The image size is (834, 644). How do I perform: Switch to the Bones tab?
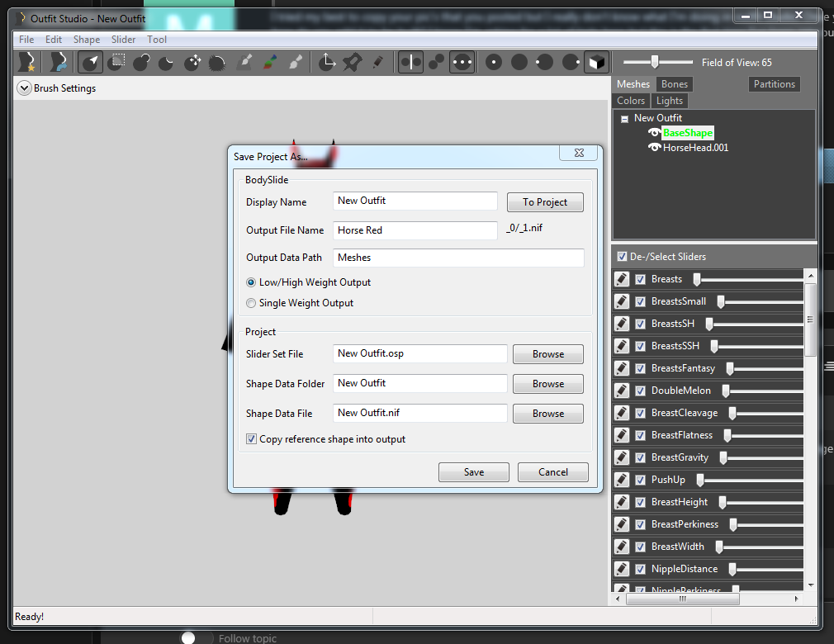[675, 84]
